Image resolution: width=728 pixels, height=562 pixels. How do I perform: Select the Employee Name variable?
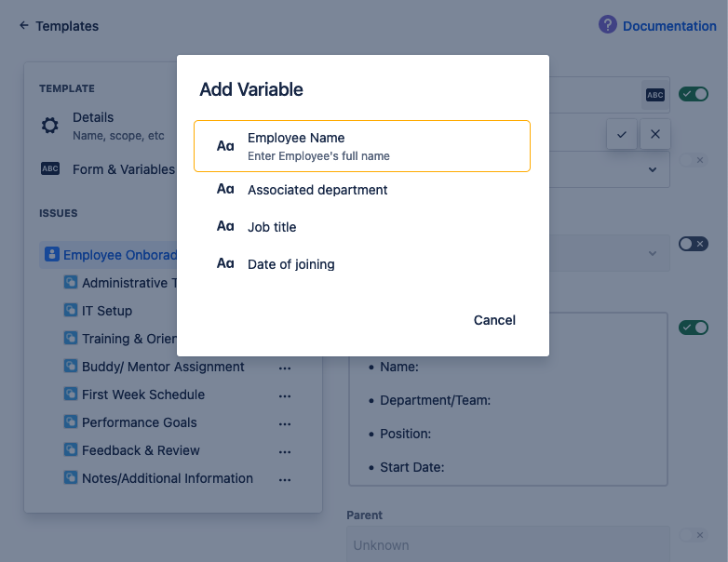(361, 146)
